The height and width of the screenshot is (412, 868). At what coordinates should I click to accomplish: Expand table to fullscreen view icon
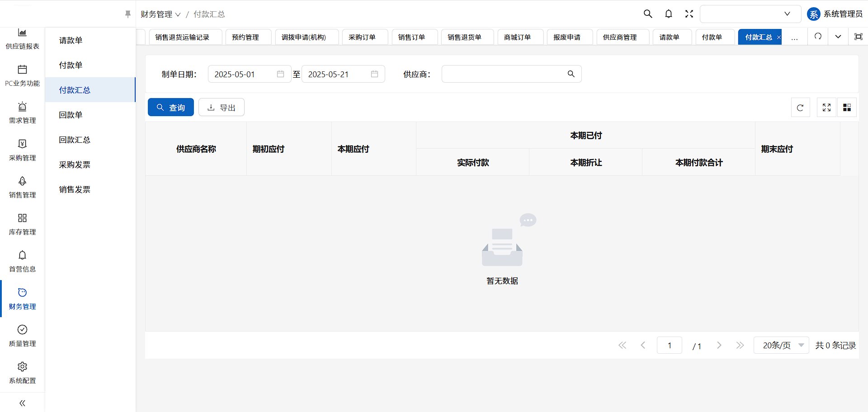pyautogui.click(x=826, y=108)
